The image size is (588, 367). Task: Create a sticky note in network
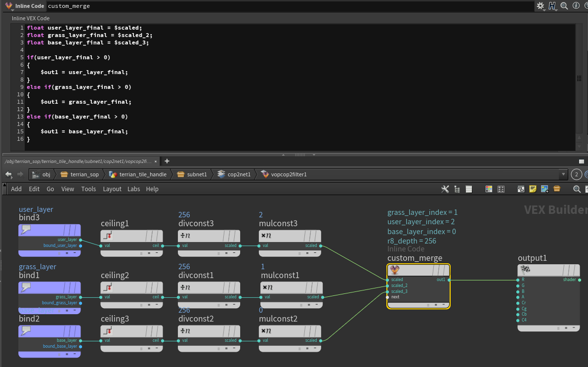533,189
